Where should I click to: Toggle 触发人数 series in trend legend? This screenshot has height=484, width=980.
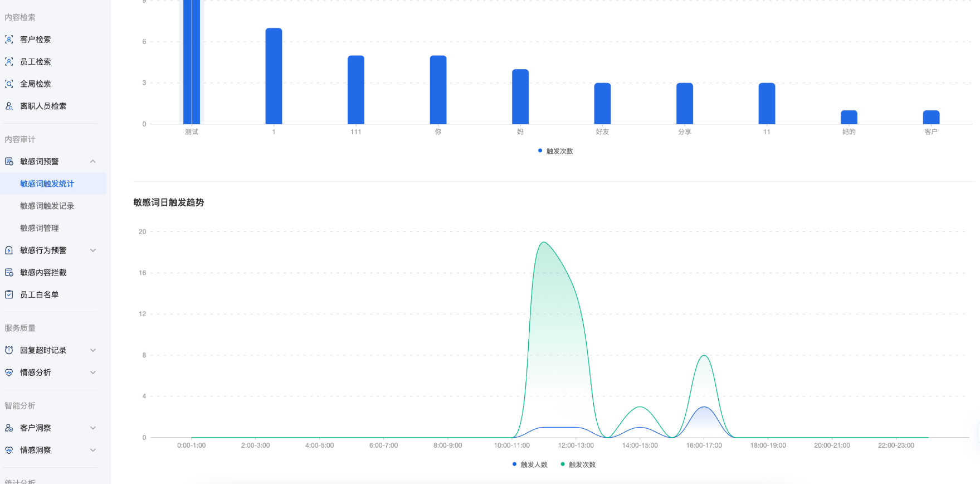(x=530, y=464)
